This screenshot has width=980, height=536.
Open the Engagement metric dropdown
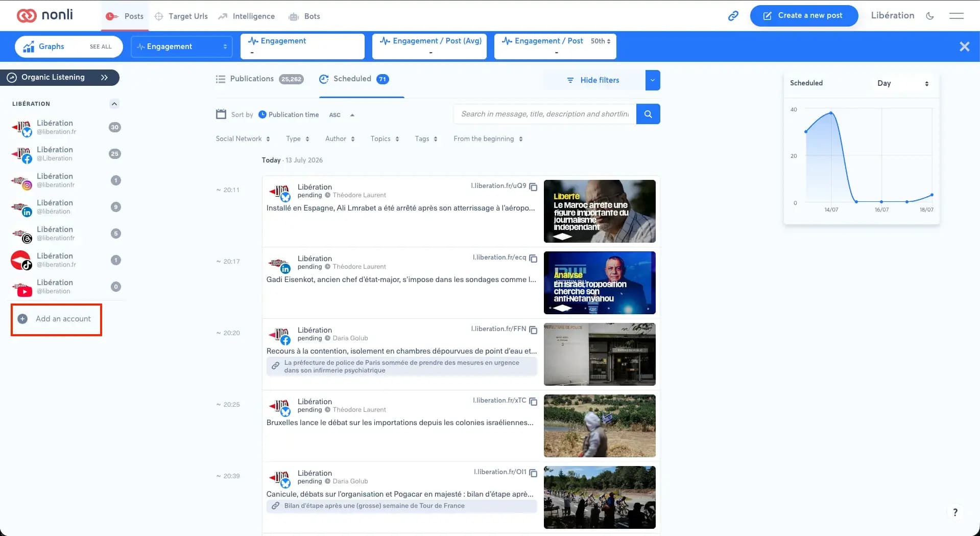point(182,46)
